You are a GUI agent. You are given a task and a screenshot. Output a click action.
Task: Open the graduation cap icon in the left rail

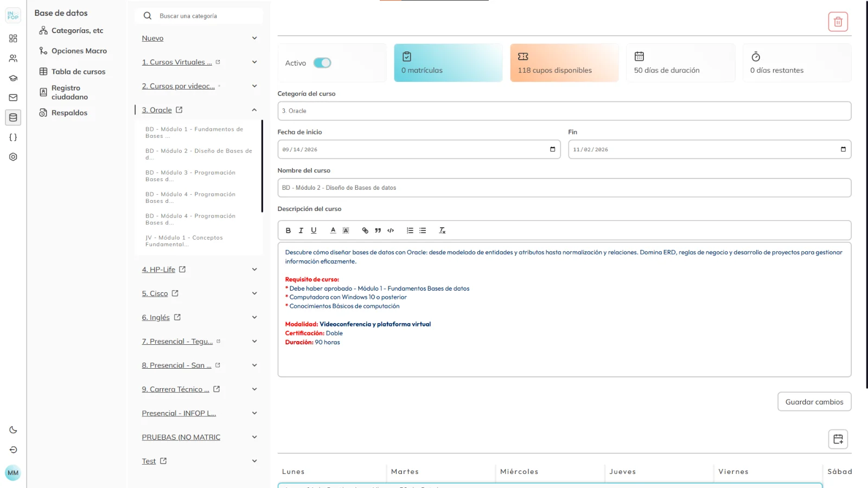coord(13,78)
